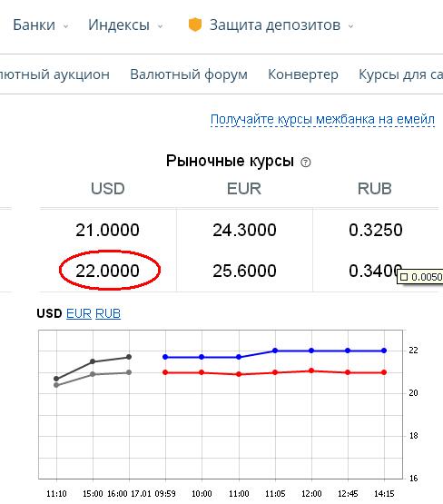Click the blue line point at 14:15
The height and width of the screenshot is (504, 443).
point(384,351)
